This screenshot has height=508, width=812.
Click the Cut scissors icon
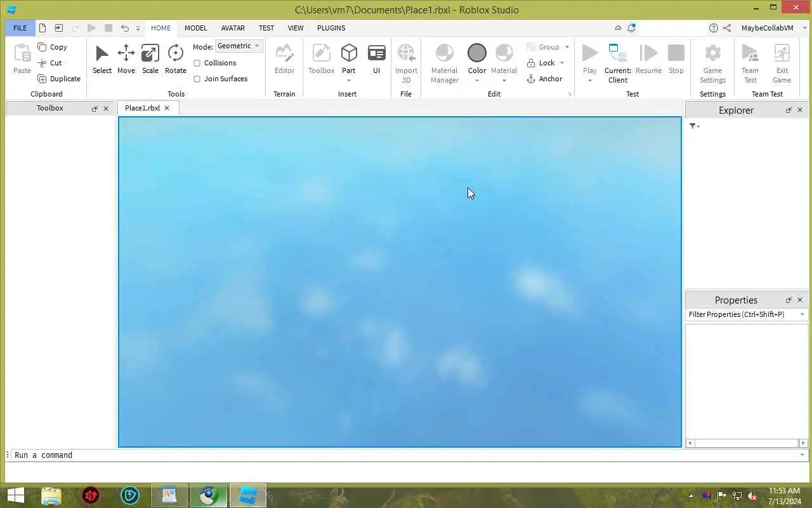[42, 63]
